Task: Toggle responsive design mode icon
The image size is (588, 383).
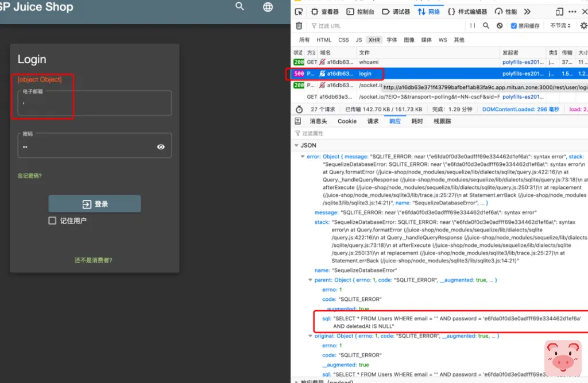Action: tap(559, 11)
